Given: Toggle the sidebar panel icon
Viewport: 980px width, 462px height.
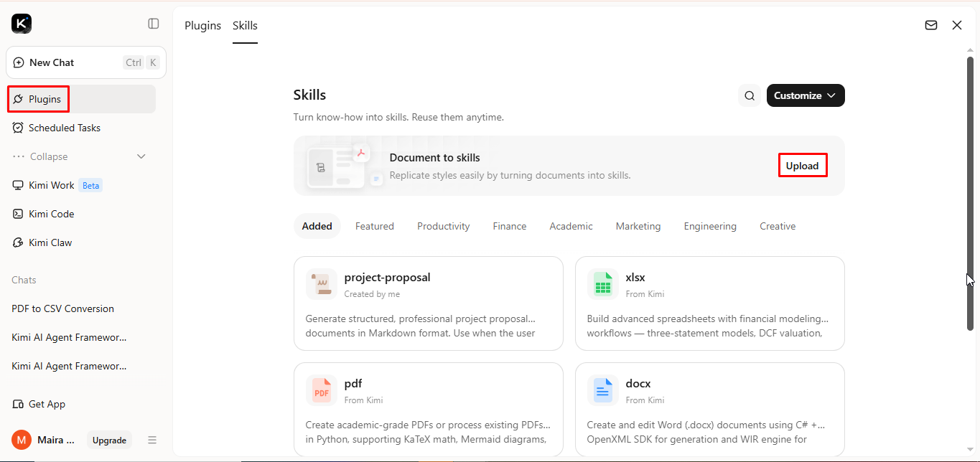Looking at the screenshot, I should [154, 24].
